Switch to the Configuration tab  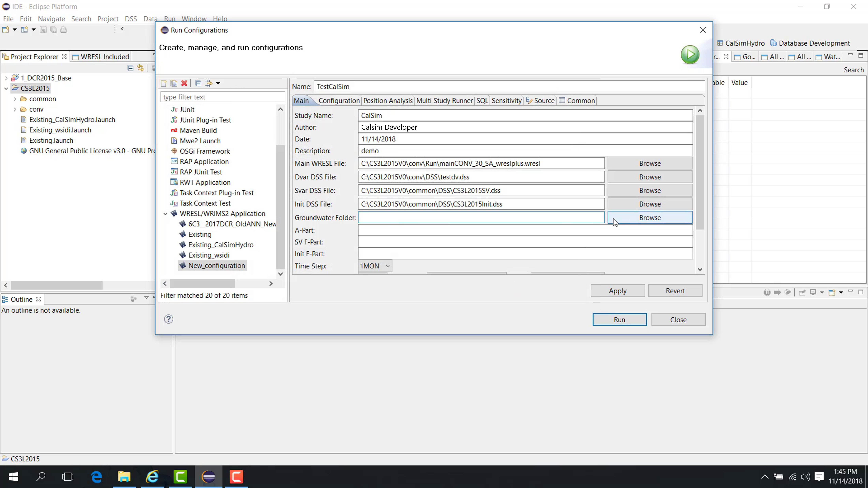tap(339, 100)
